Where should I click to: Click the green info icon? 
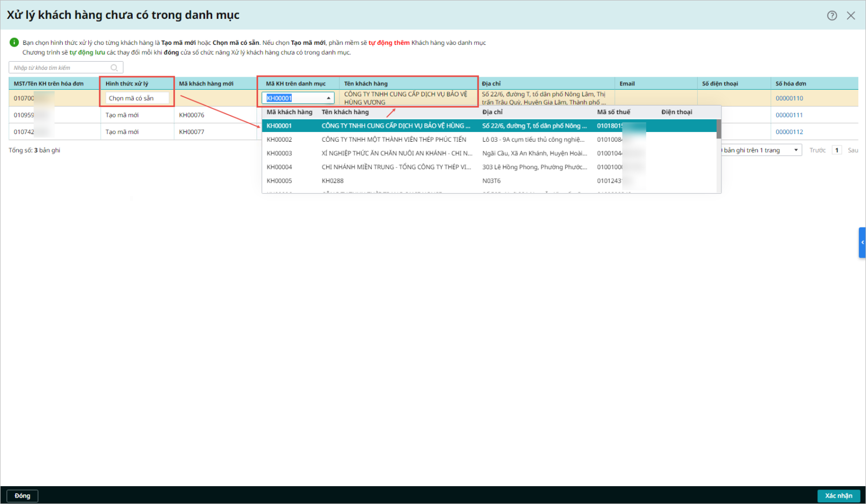pyautogui.click(x=14, y=42)
